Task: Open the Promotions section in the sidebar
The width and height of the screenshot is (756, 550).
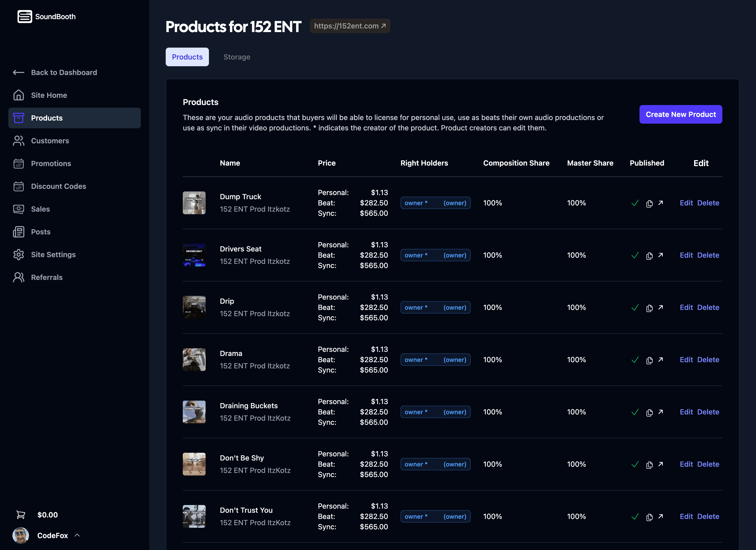Action: [51, 163]
